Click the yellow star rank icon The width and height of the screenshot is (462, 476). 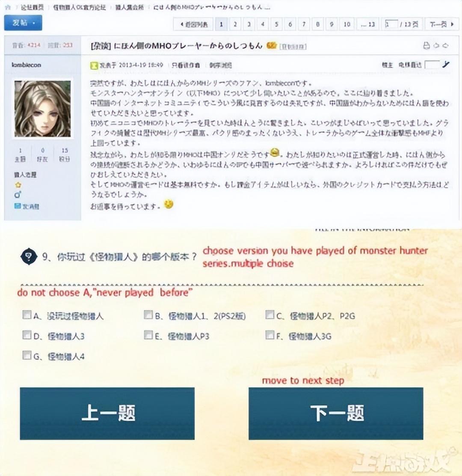click(18, 185)
